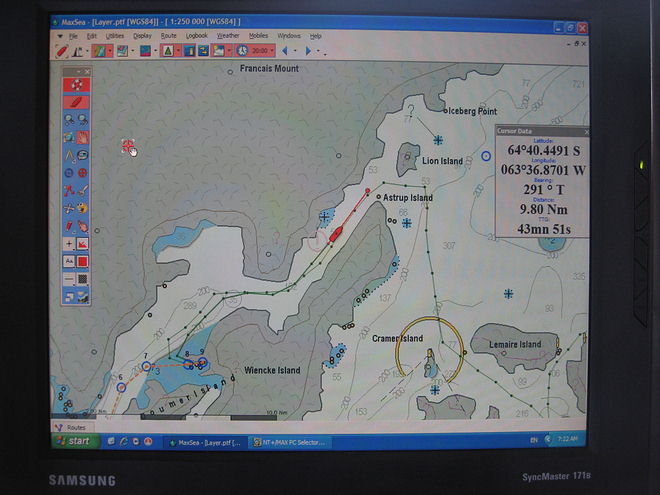Click waypoint 6 on the route
This screenshot has width=660, height=495.
click(121, 387)
